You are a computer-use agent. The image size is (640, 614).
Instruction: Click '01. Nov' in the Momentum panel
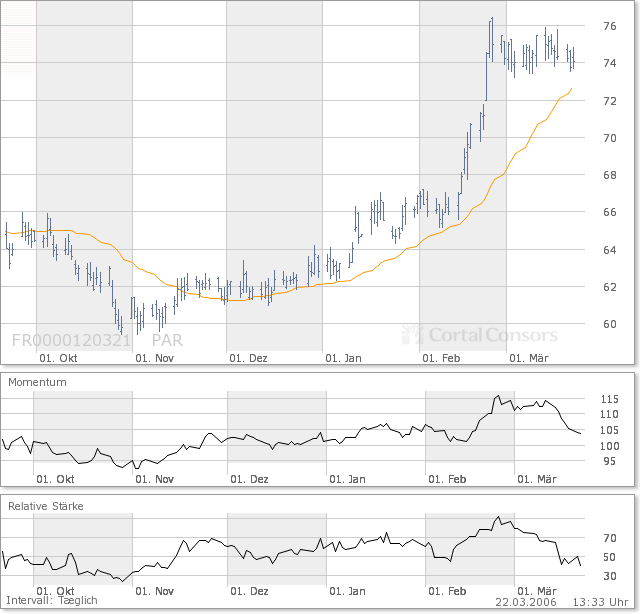click(x=155, y=479)
